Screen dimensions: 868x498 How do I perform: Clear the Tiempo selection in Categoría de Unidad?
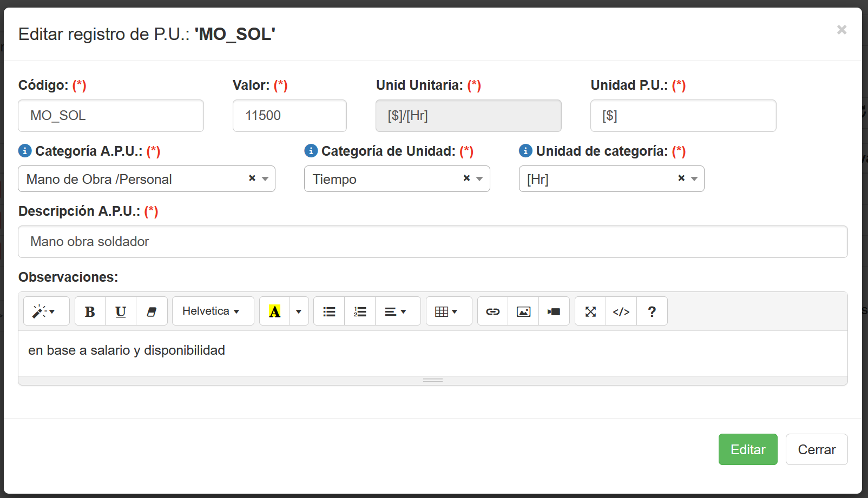coord(466,178)
